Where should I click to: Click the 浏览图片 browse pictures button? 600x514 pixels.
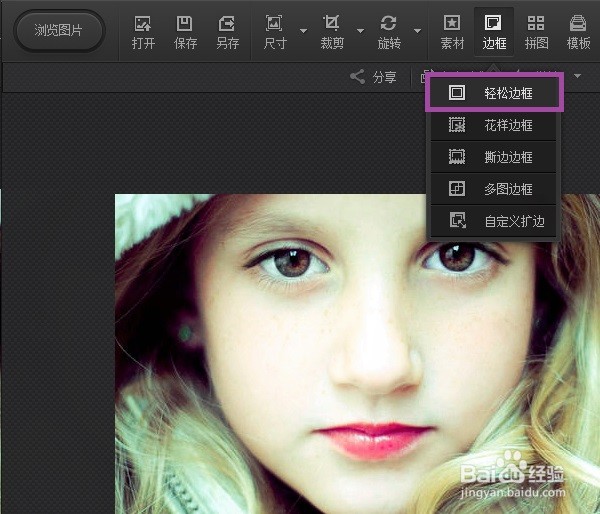click(x=59, y=31)
